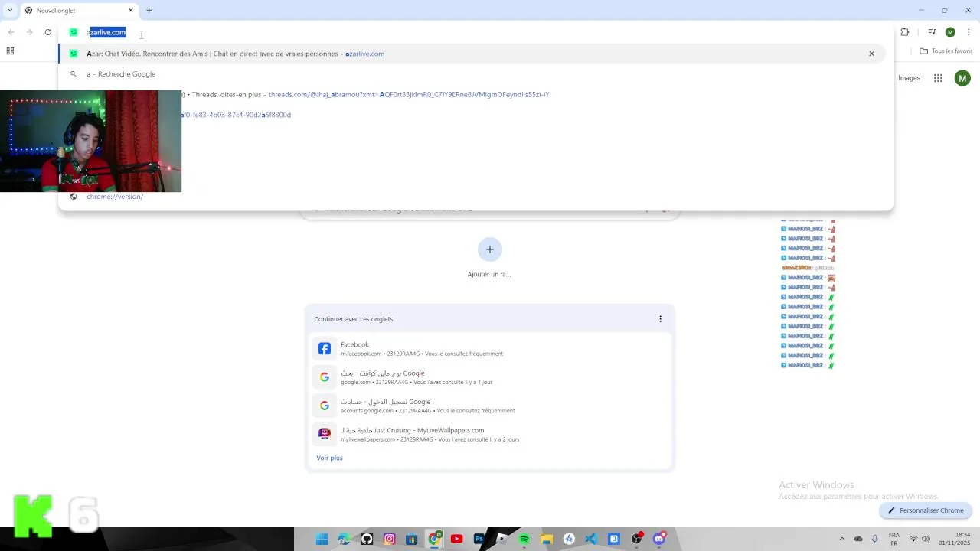Click the browser back arrow
Image resolution: width=980 pixels, height=551 pixels.
pyautogui.click(x=11, y=32)
